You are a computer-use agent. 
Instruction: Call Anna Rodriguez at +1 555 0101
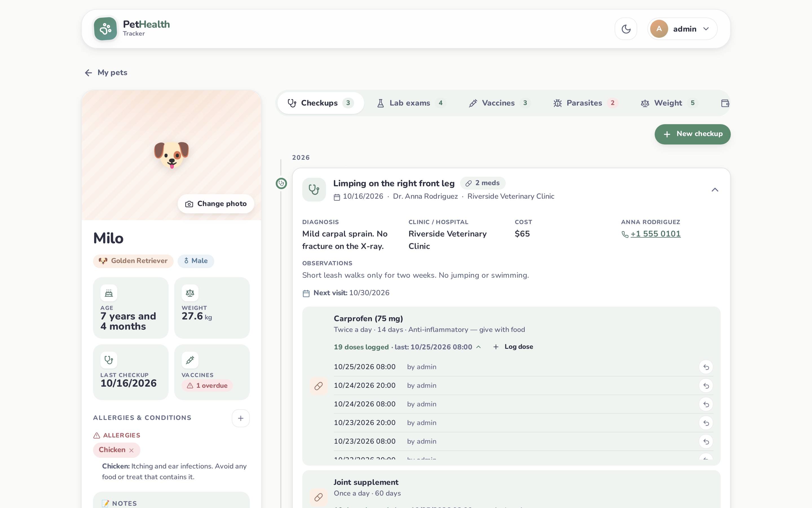(655, 234)
